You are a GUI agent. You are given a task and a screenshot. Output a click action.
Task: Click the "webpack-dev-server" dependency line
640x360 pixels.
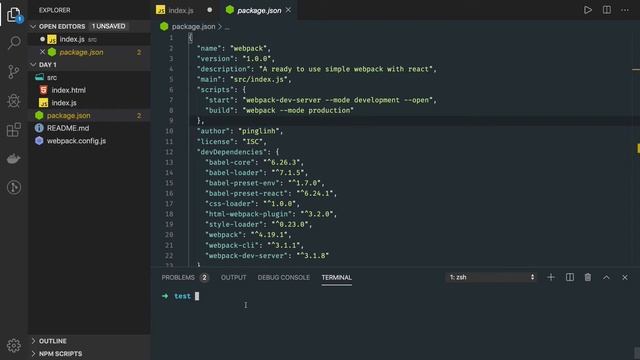(x=267, y=256)
